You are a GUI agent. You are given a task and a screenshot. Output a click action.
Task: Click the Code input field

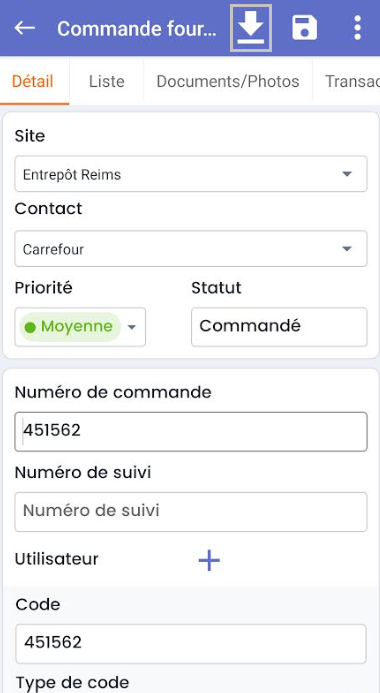(x=191, y=644)
